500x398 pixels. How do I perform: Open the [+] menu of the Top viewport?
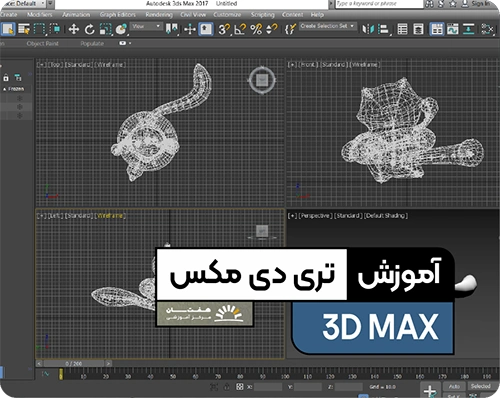click(42, 65)
